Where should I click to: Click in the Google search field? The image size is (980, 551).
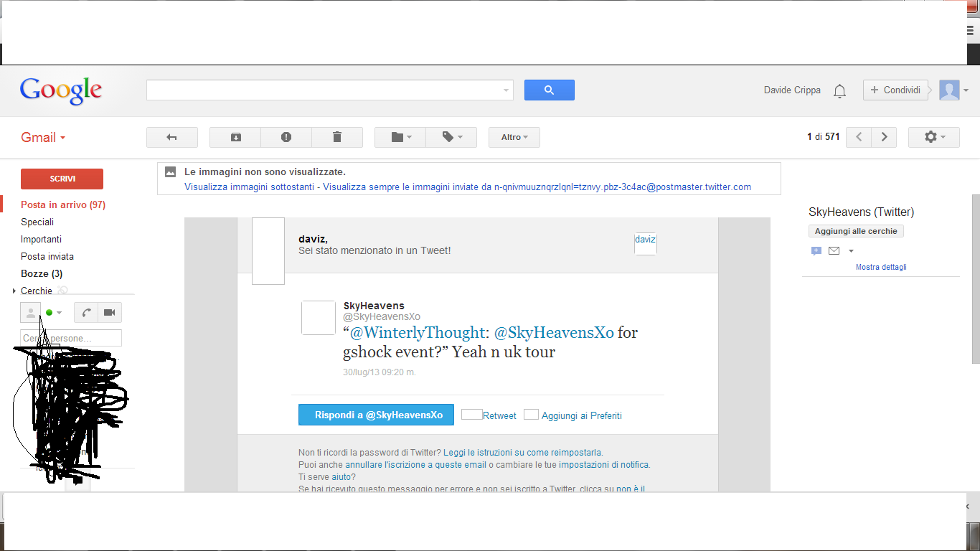[x=324, y=90]
